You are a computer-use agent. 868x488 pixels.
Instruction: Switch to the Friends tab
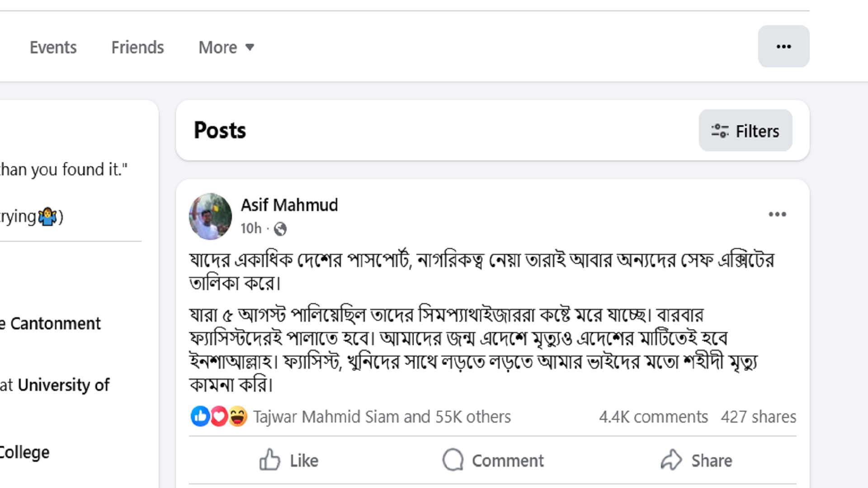point(137,47)
